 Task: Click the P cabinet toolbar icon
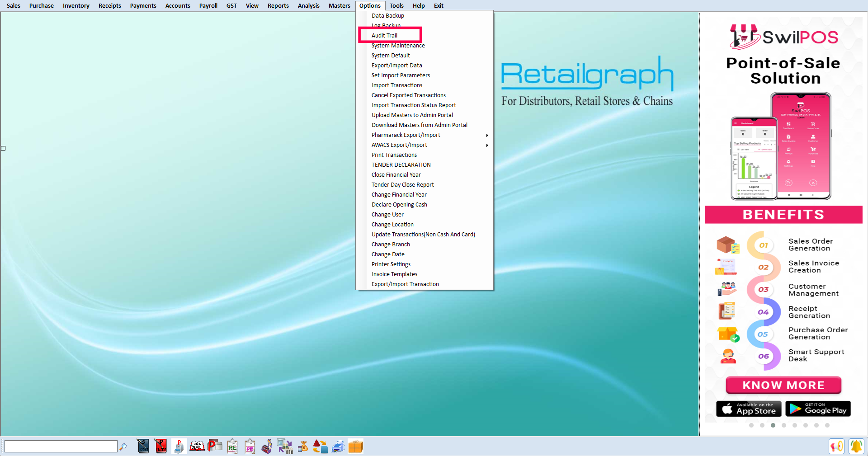pyautogui.click(x=179, y=447)
